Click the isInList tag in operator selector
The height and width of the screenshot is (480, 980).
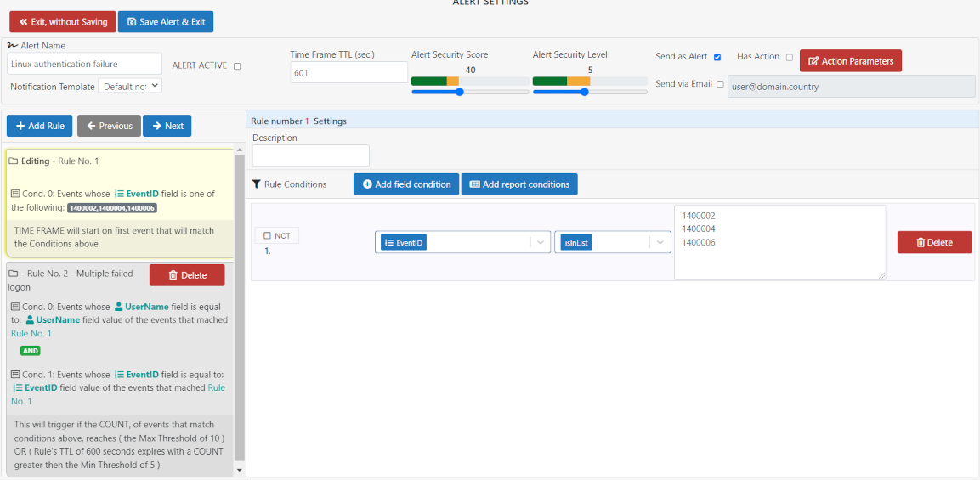pyautogui.click(x=576, y=243)
